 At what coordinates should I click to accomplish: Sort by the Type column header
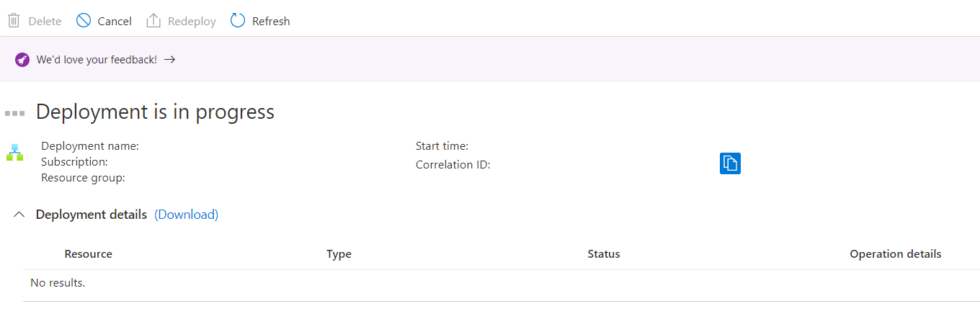tap(339, 254)
